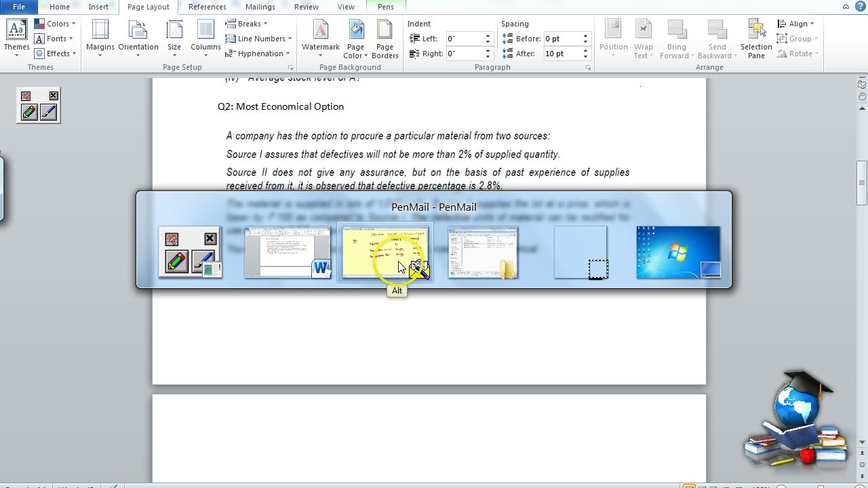Switch to the Mailings tab
This screenshot has height=488, width=868.
(260, 7)
